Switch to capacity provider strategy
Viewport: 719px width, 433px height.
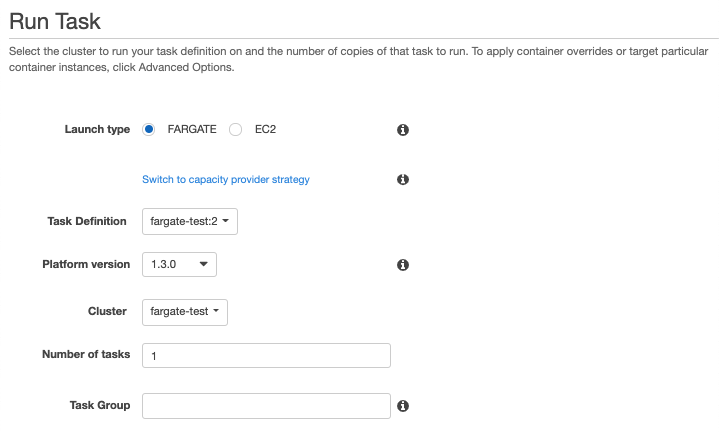(226, 179)
